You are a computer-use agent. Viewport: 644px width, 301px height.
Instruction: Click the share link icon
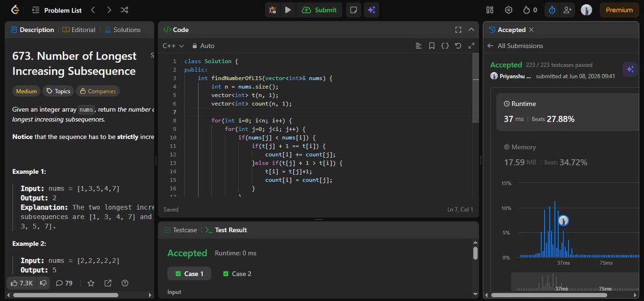click(108, 283)
